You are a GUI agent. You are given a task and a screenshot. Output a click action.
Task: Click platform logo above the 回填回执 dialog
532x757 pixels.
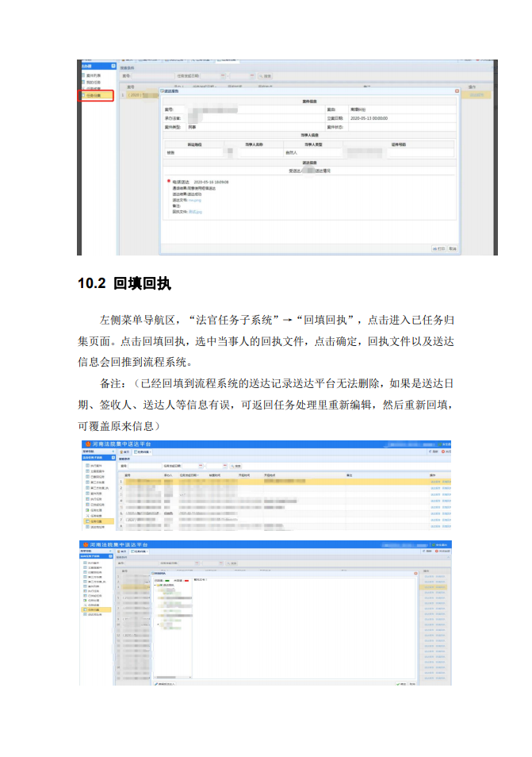(86, 544)
